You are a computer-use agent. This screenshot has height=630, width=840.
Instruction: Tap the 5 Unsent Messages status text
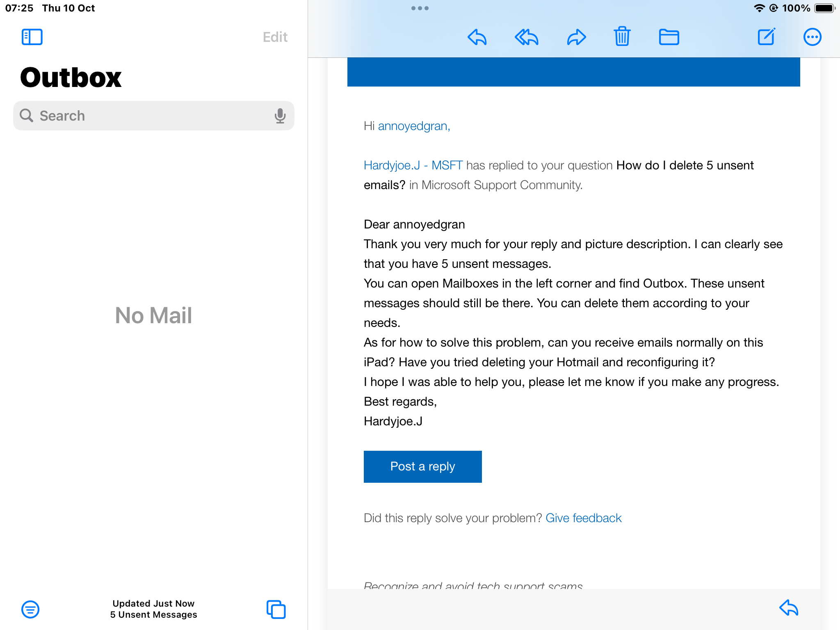coord(153,614)
